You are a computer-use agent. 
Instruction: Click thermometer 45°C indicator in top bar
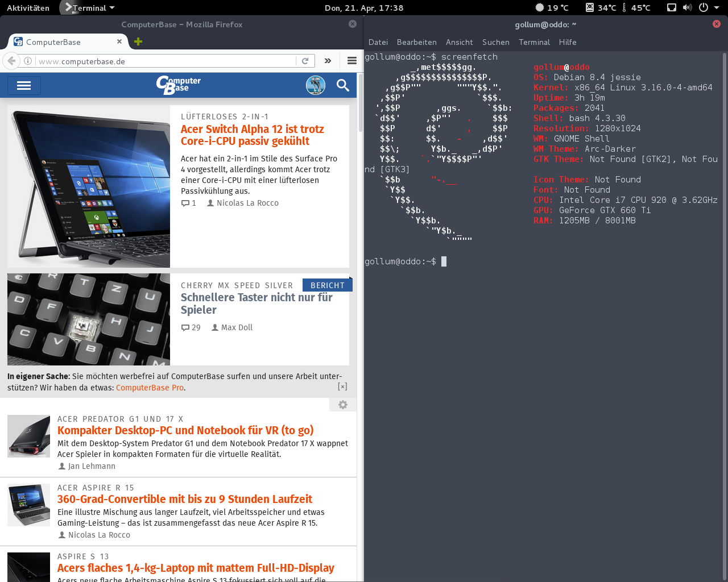636,7
